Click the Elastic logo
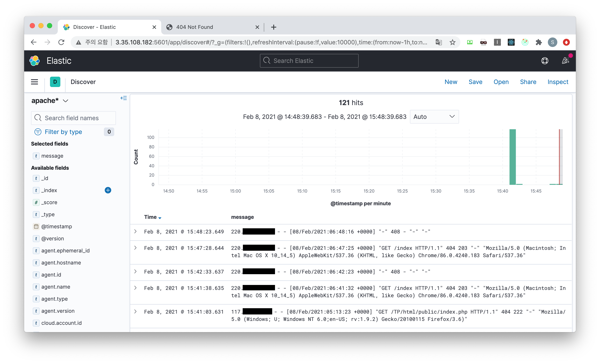The width and height of the screenshot is (600, 364). (x=34, y=61)
